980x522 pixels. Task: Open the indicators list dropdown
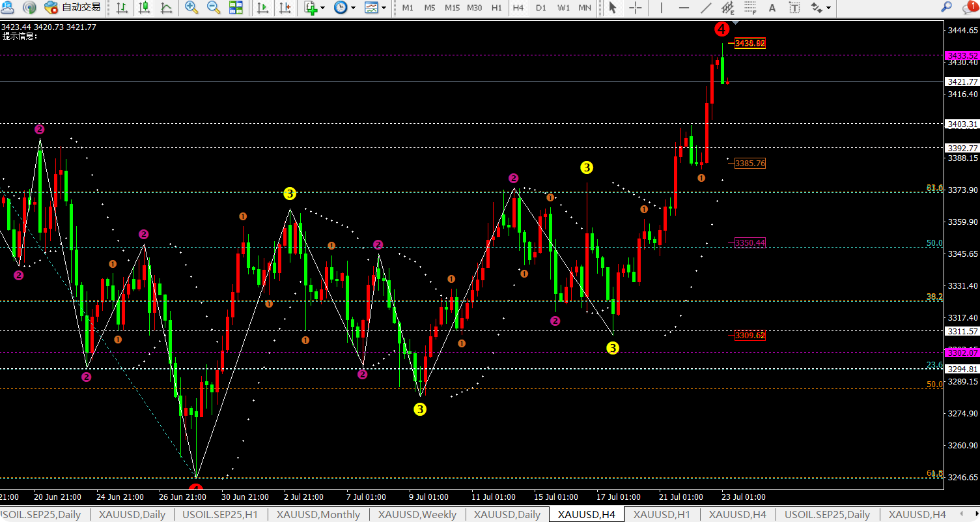click(x=314, y=8)
